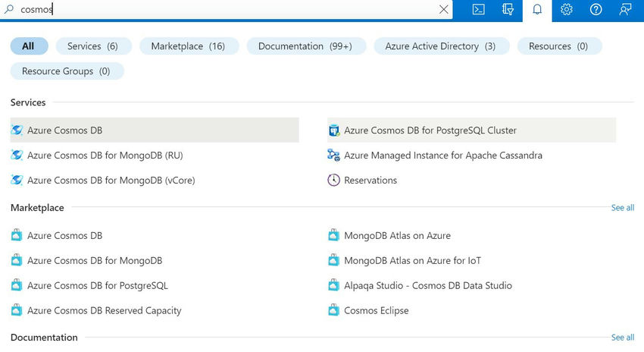Screen dimensions: 644x352
Task: Click inside the cosmos search field
Action: tap(227, 10)
